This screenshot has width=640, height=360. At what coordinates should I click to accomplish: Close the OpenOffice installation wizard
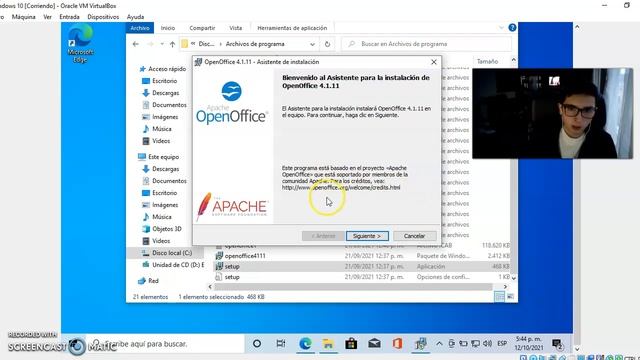434,62
